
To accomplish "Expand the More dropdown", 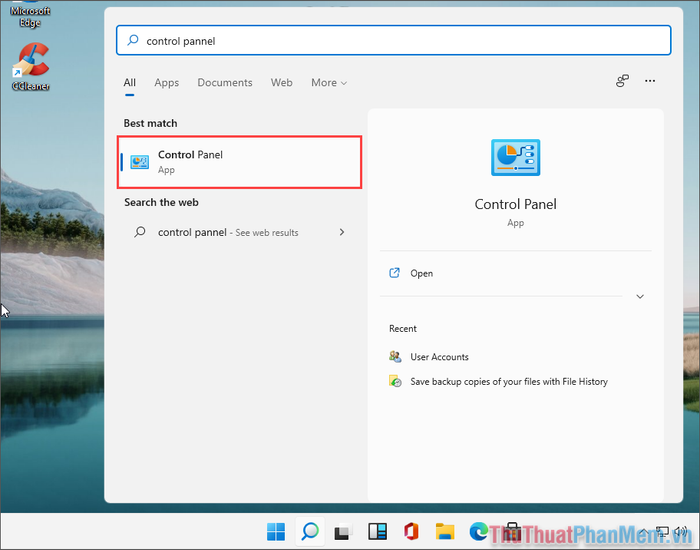I will (x=329, y=83).
